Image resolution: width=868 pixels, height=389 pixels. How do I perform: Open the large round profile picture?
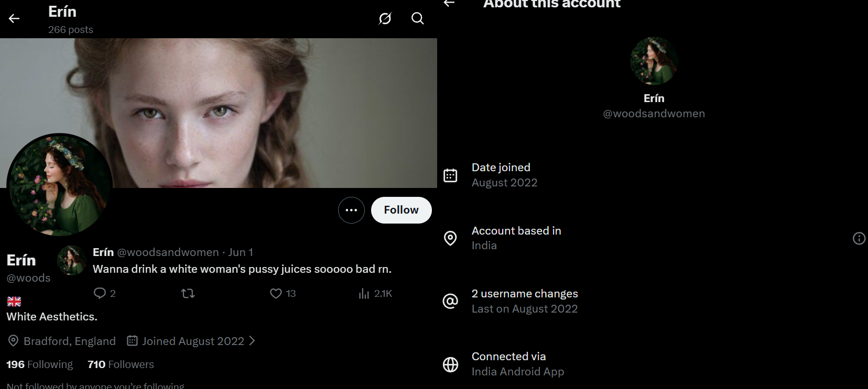(60, 185)
